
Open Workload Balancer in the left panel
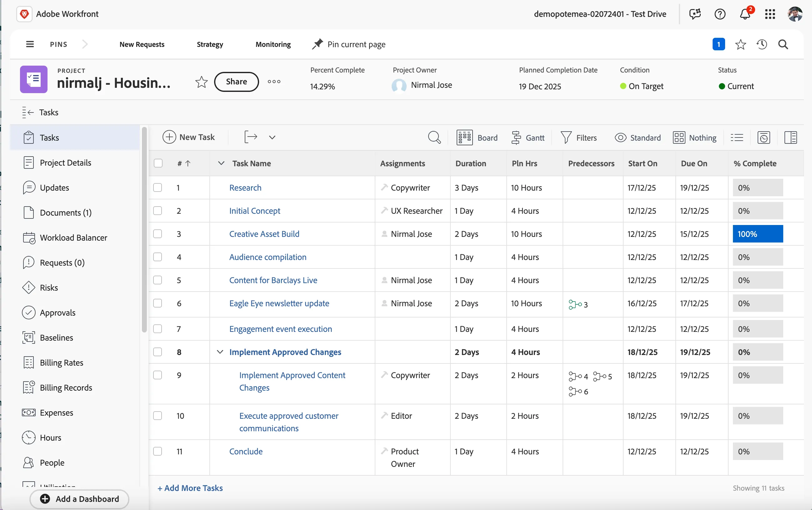[x=73, y=237]
